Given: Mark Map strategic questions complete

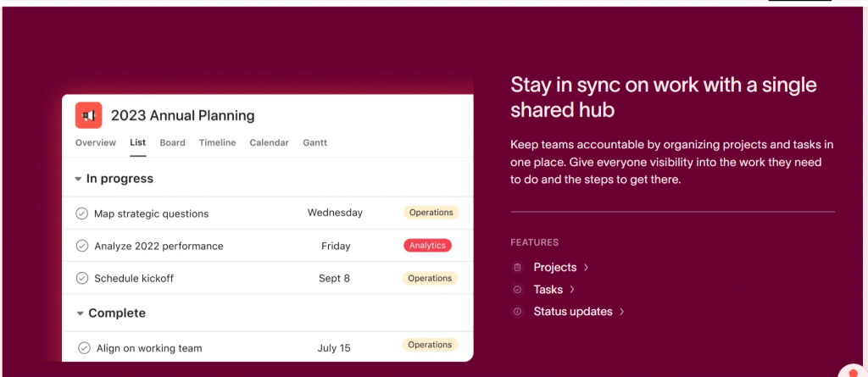Looking at the screenshot, I should 82,213.
